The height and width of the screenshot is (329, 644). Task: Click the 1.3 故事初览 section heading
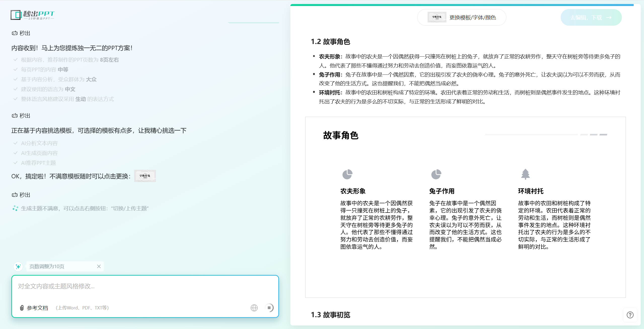330,315
